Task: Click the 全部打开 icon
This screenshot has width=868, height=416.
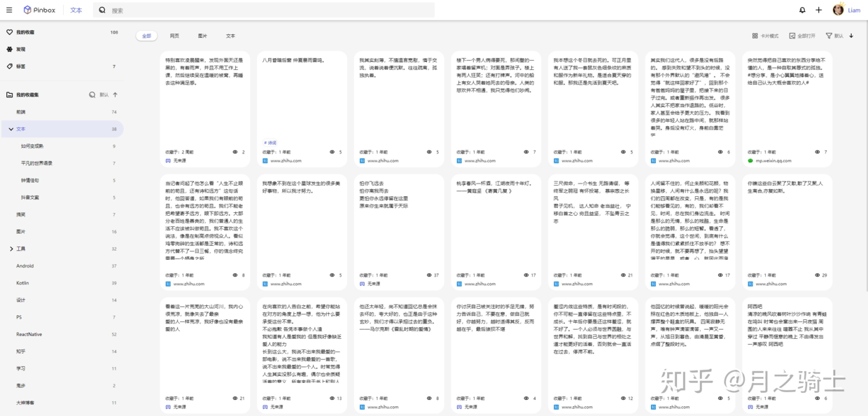Action: [x=792, y=36]
